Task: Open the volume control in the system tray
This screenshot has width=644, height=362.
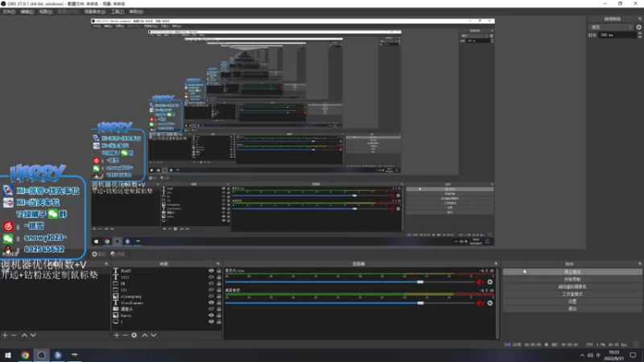Action: pyautogui.click(x=590, y=356)
